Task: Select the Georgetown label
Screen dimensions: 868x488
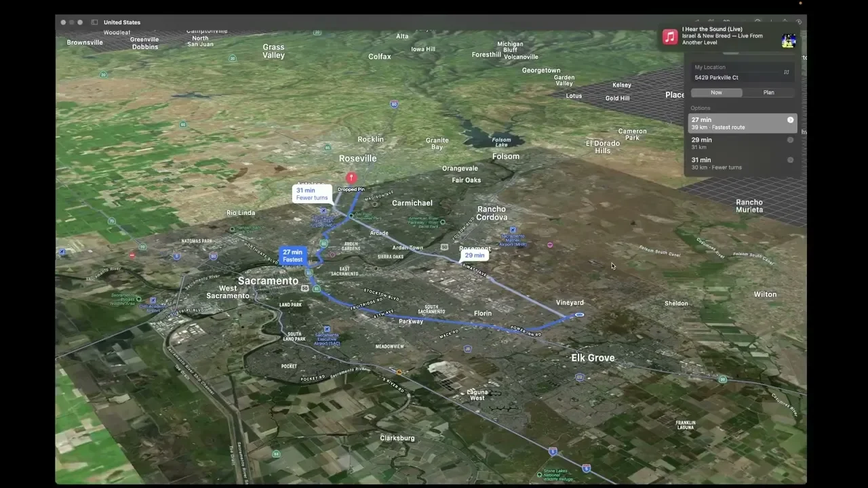Action: tap(541, 70)
